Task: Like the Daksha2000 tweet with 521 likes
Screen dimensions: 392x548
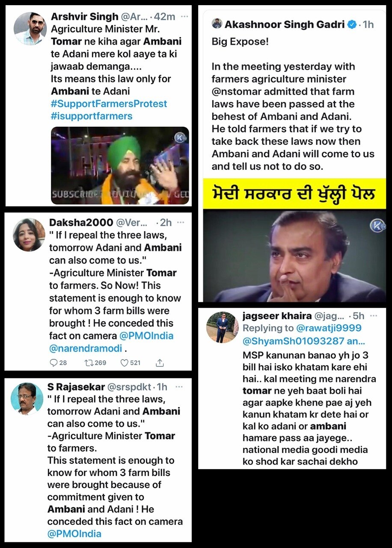Action: tap(124, 363)
